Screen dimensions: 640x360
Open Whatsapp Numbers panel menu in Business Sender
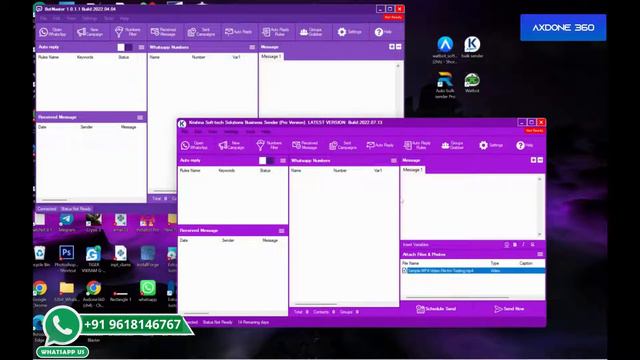pos(393,160)
